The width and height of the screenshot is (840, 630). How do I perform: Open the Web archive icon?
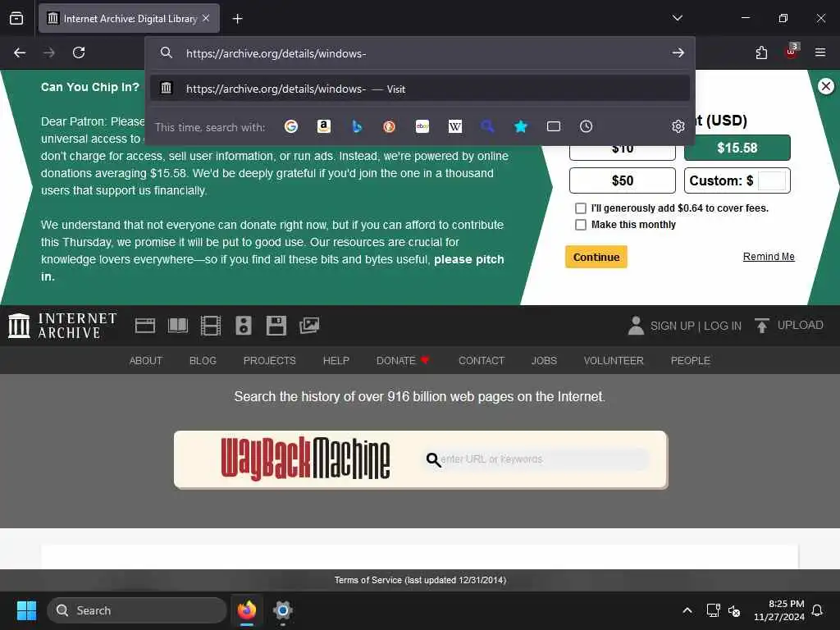pyautogui.click(x=144, y=326)
